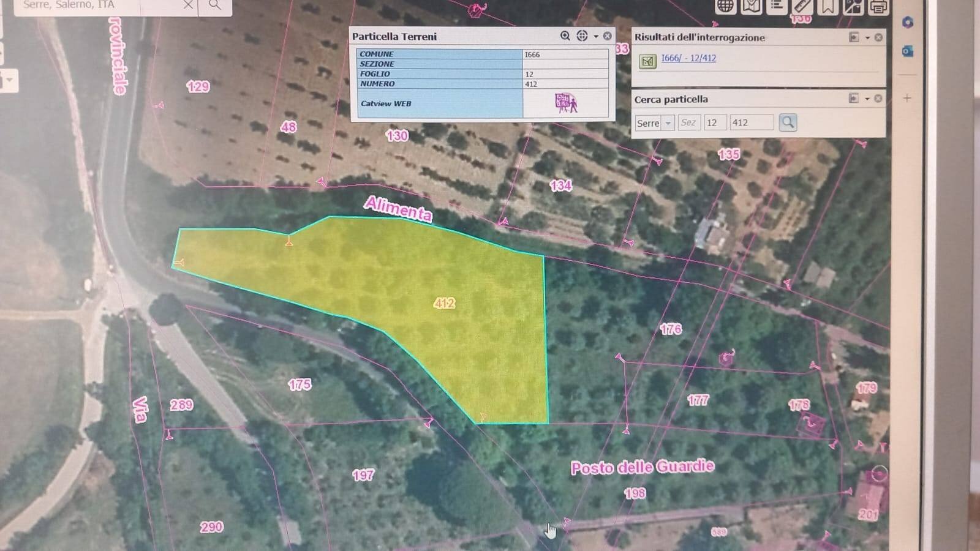Click the printer icon to print map
This screenshot has width=980, height=551.
click(878, 7)
